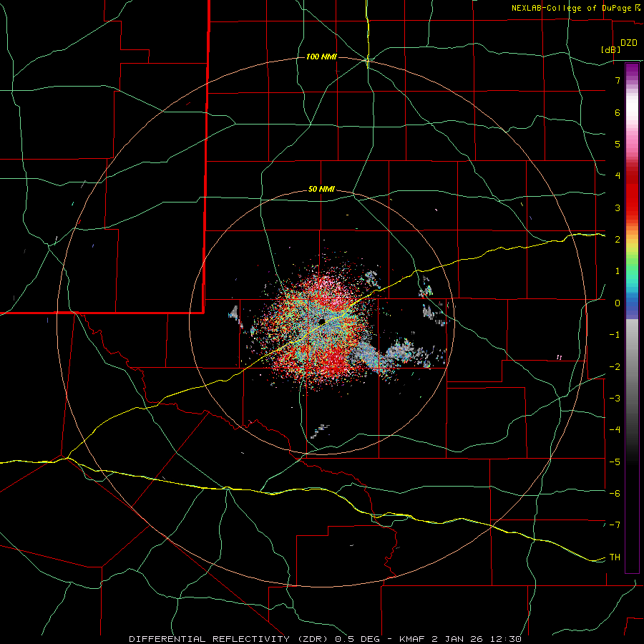
Task: Click the 3 tick label on the scale
Action: (618, 208)
